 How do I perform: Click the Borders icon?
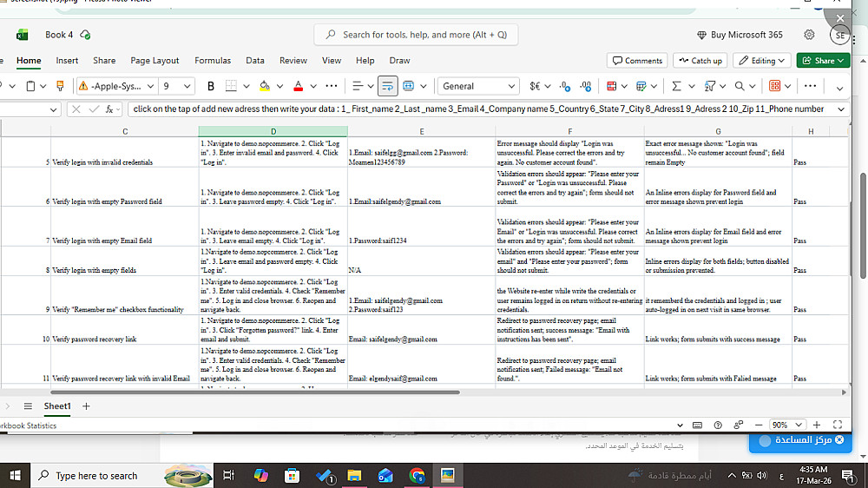click(231, 87)
